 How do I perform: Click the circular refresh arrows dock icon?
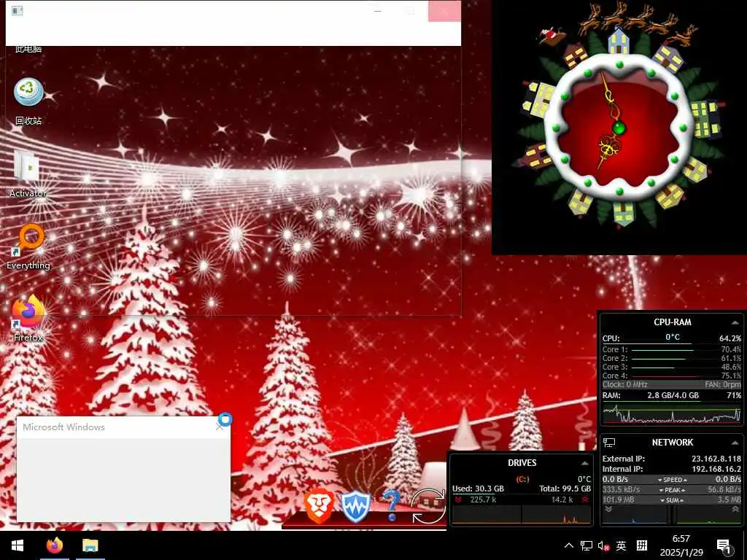pos(427,507)
